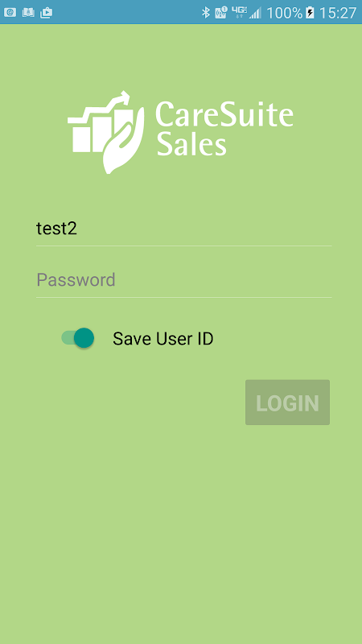
Task: Select the user ID field containing test2
Action: 184,229
